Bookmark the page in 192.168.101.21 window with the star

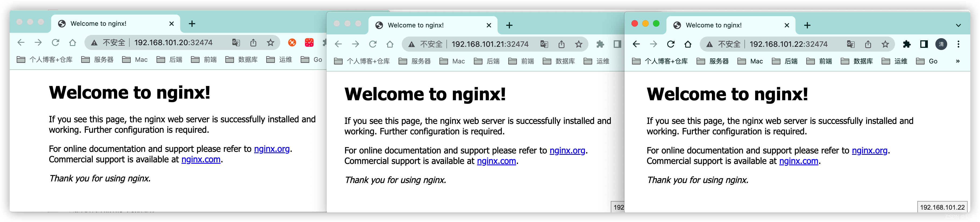579,44
